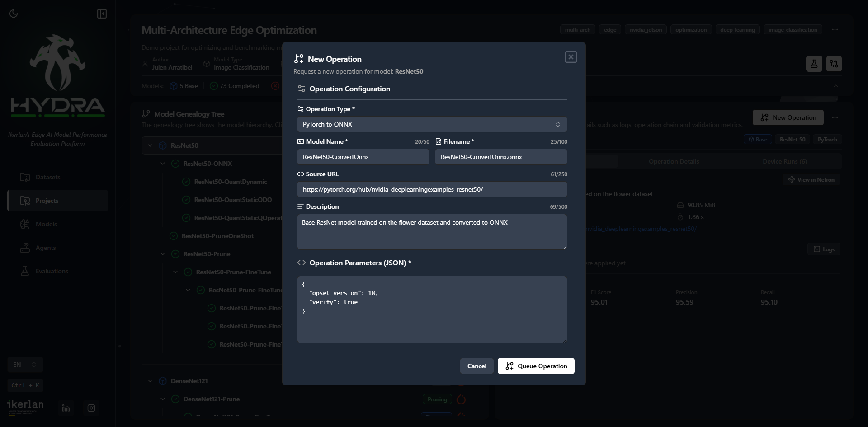The height and width of the screenshot is (427, 868).
Task: Open the EN language selector
Action: coord(25,365)
